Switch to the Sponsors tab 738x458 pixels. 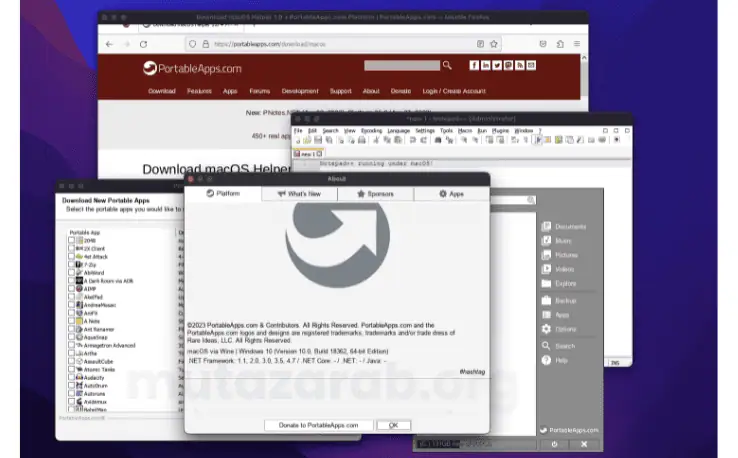[376, 194]
